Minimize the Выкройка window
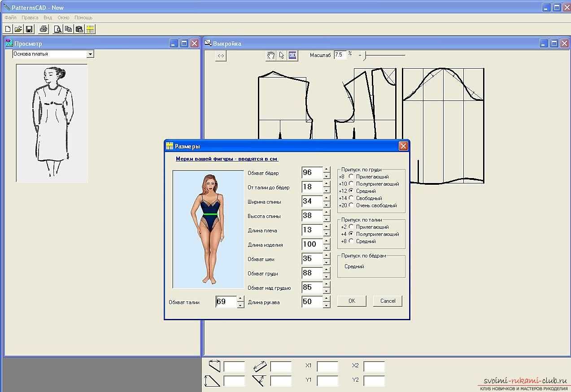This screenshot has width=571, height=392. [x=544, y=44]
